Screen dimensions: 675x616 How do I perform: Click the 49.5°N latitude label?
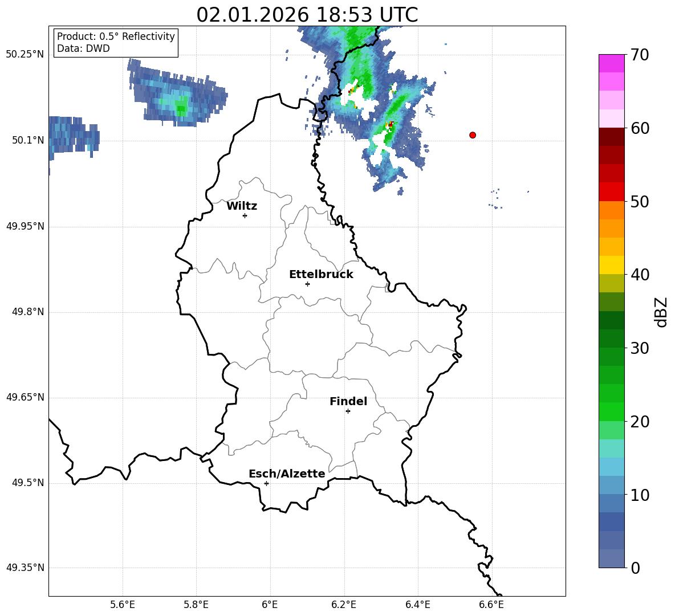tap(28, 483)
